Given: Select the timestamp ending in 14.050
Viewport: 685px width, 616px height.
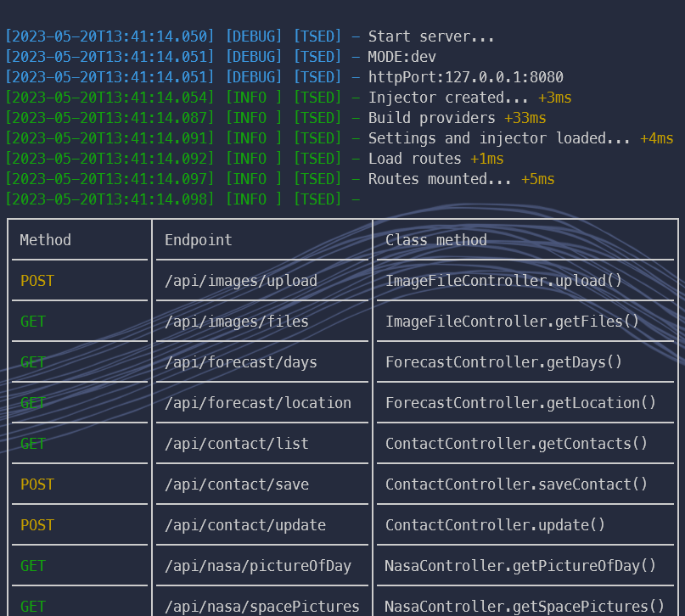Looking at the screenshot, I should [x=110, y=36].
